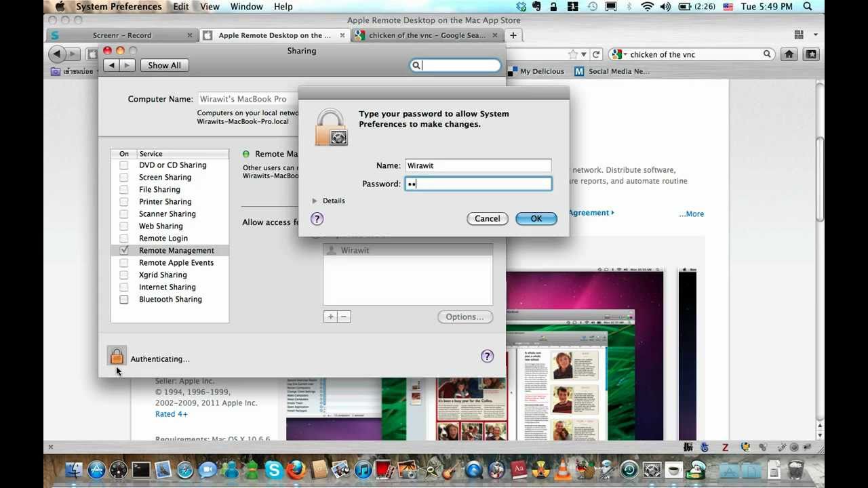
Task: Open the location bar history dropdown arrow
Action: tap(585, 54)
